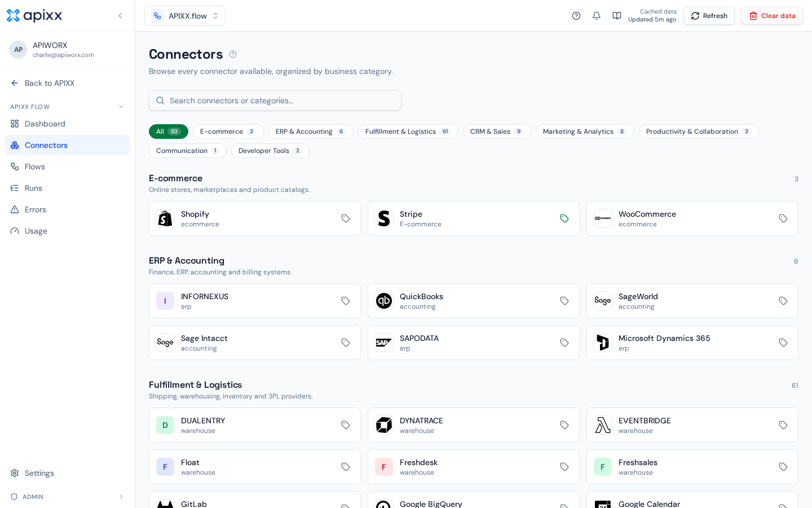Click the AP user avatar
812x508 pixels.
tap(18, 50)
